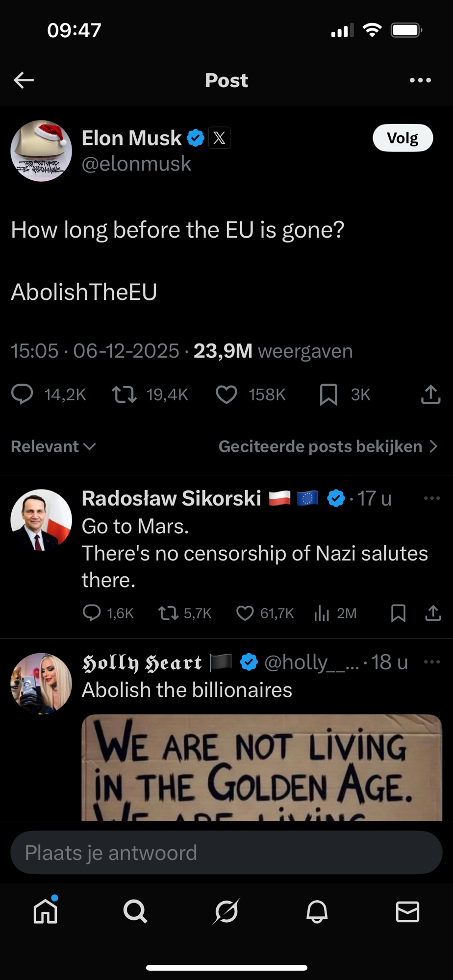Open the three-dot menu beside the Post title
This screenshot has height=980, width=453.
tap(420, 80)
